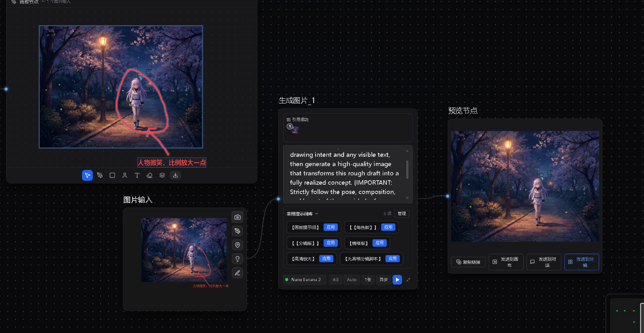Screen dimensions: 644x333
Task: Apply the 高清放大 prompt preset
Action: [326, 259]
